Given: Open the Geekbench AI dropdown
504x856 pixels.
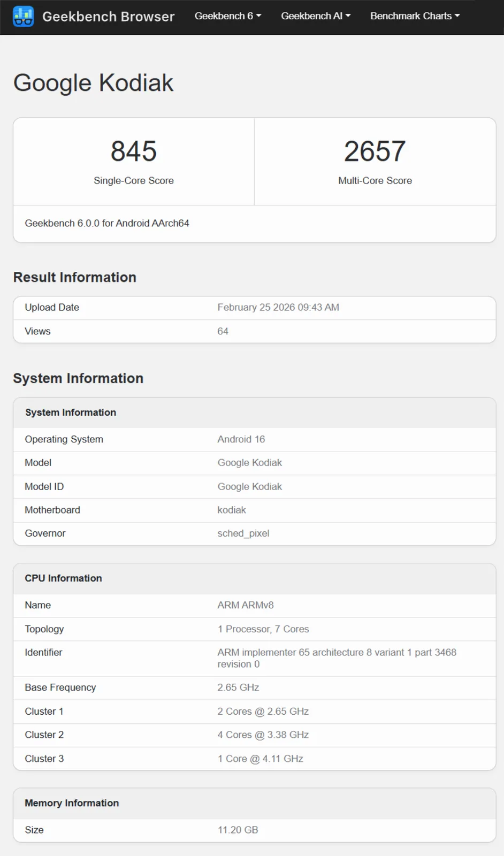Looking at the screenshot, I should pyautogui.click(x=316, y=16).
